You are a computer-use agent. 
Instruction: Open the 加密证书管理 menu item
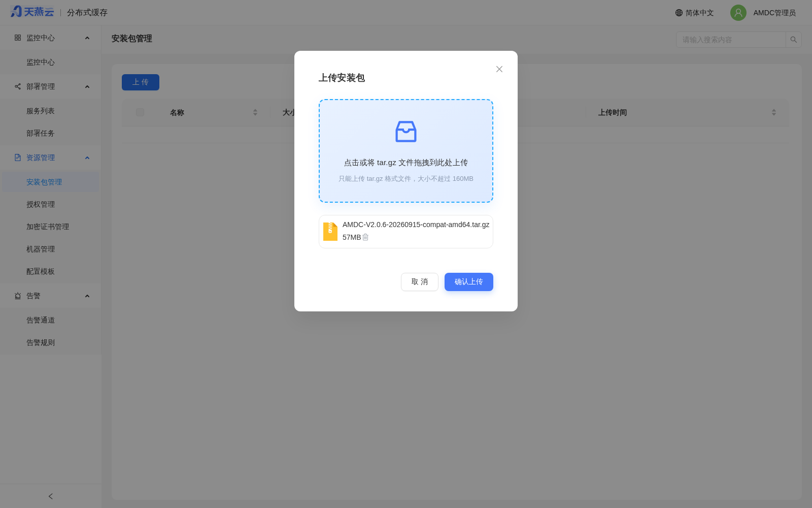(x=51, y=227)
